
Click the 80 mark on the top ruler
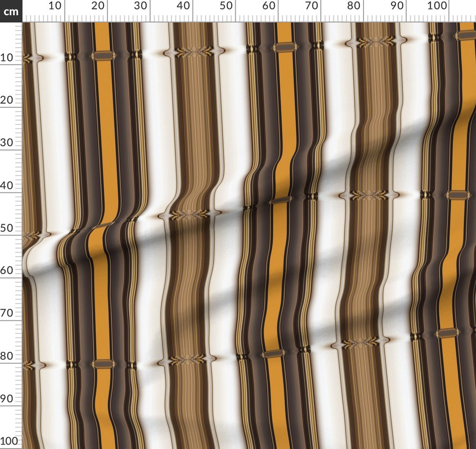coord(354,5)
